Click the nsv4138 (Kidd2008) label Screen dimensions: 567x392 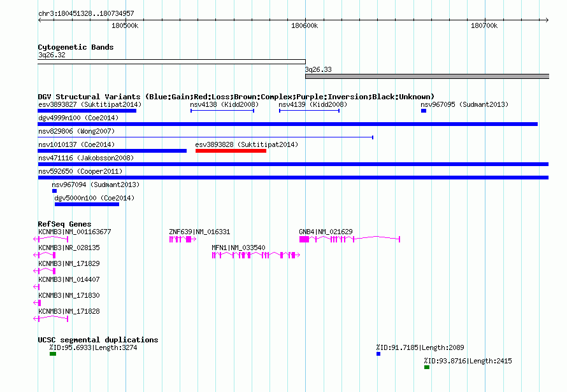pyautogui.click(x=224, y=104)
